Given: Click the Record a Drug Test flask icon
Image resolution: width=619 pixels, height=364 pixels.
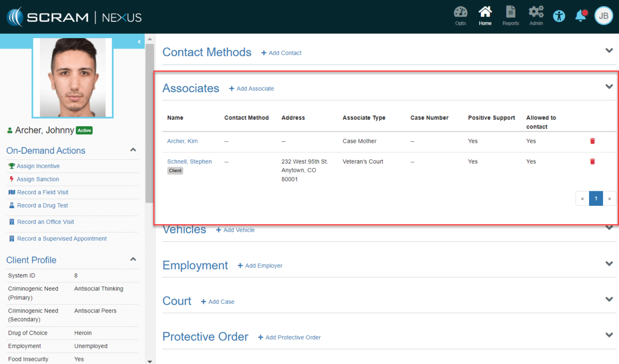Looking at the screenshot, I should (11, 205).
